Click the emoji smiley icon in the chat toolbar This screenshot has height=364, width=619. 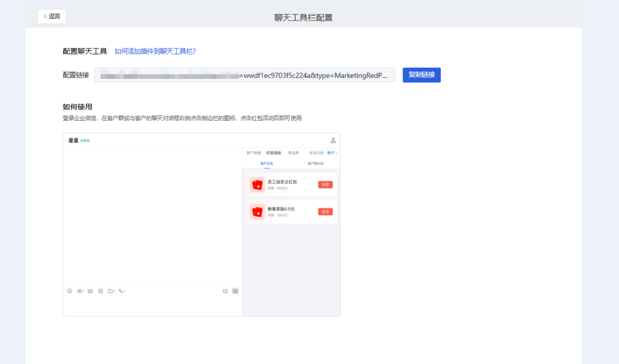(70, 291)
